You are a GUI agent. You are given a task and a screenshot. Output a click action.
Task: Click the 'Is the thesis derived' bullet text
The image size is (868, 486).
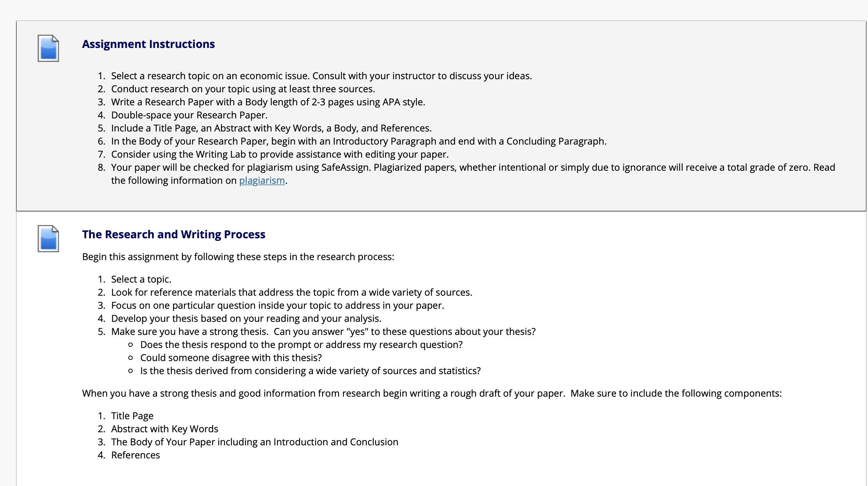click(x=310, y=371)
